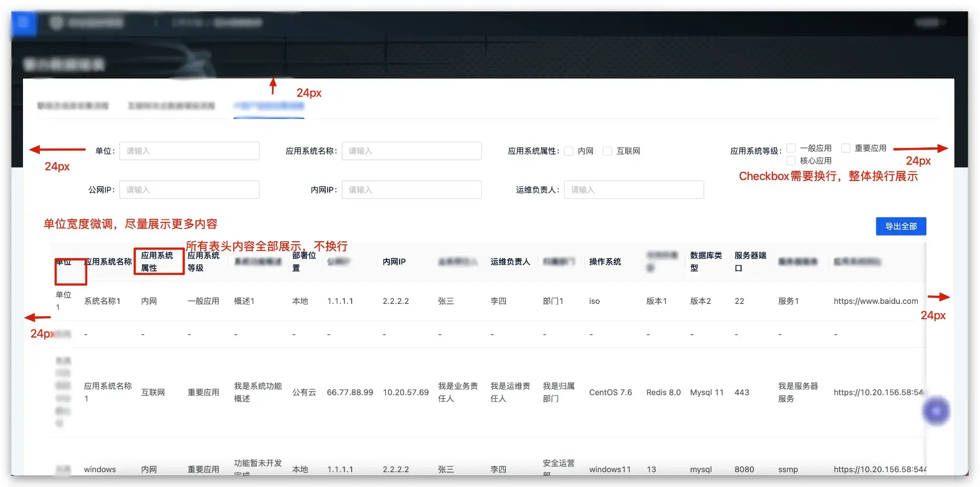Image resolution: width=980 pixels, height=487 pixels.
Task: Click the lowercase mysql cell
Action: pyautogui.click(x=701, y=469)
